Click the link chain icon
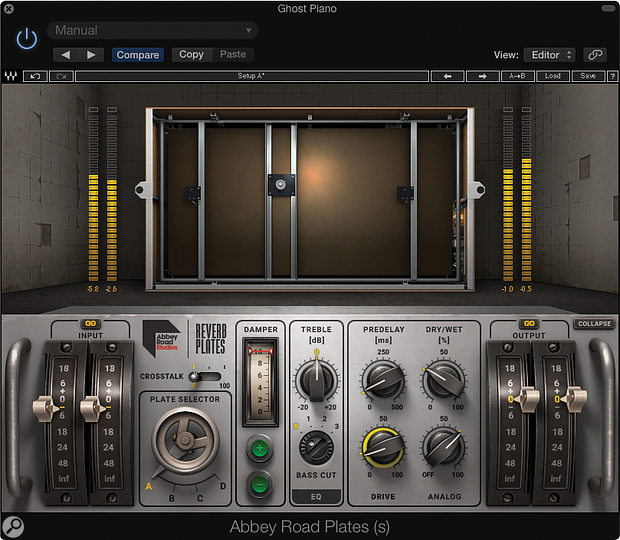Image resolution: width=620 pixels, height=540 pixels. (595, 55)
